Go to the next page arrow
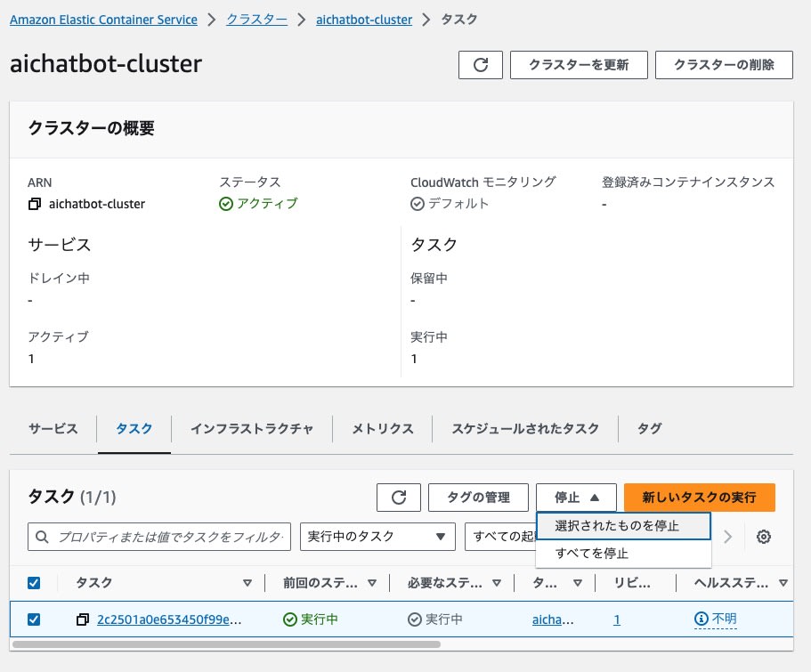This screenshot has height=672, width=811. pos(727,537)
